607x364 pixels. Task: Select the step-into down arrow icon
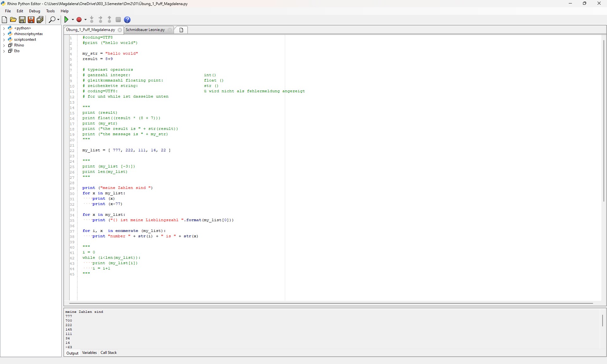pos(92,20)
